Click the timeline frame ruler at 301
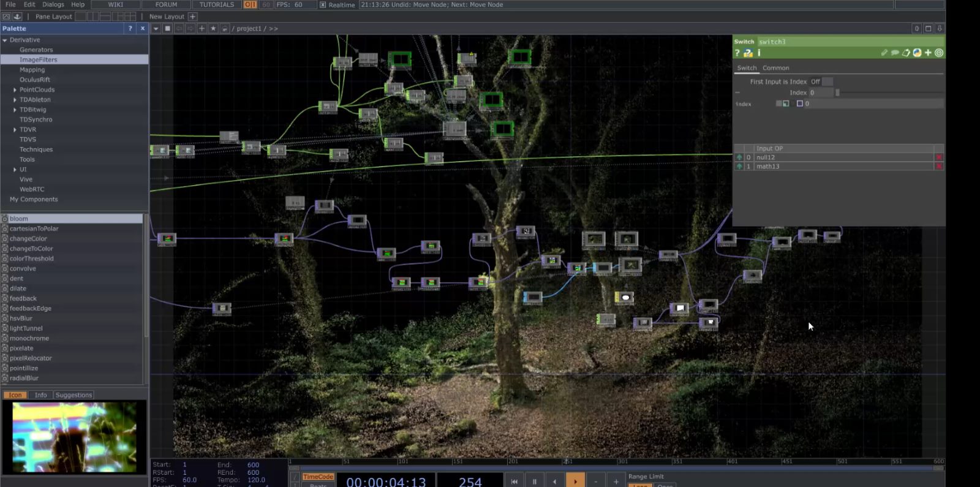This screenshot has height=487, width=980. [622, 461]
